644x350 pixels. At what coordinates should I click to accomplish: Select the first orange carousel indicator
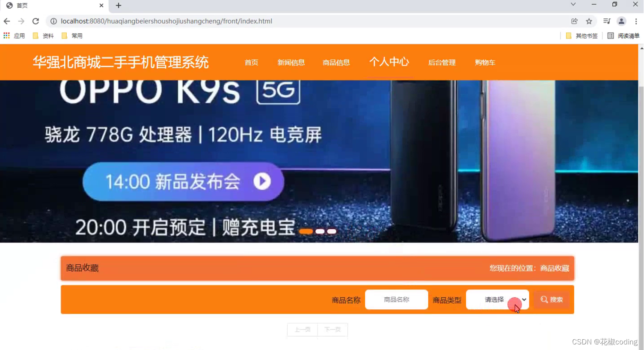(306, 231)
